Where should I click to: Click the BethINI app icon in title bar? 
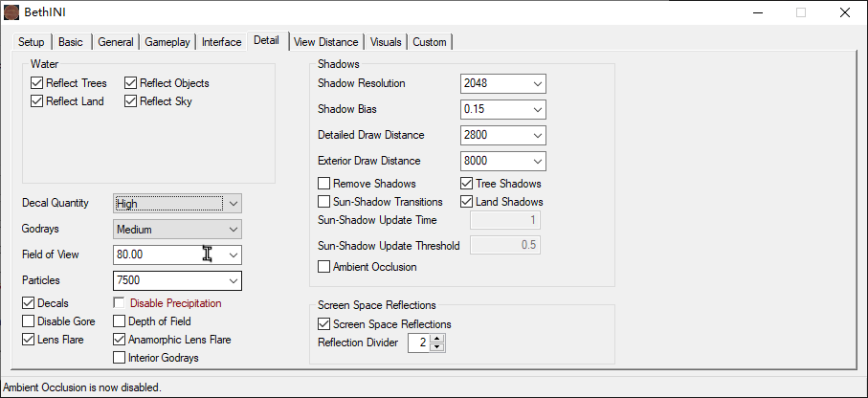[11, 11]
